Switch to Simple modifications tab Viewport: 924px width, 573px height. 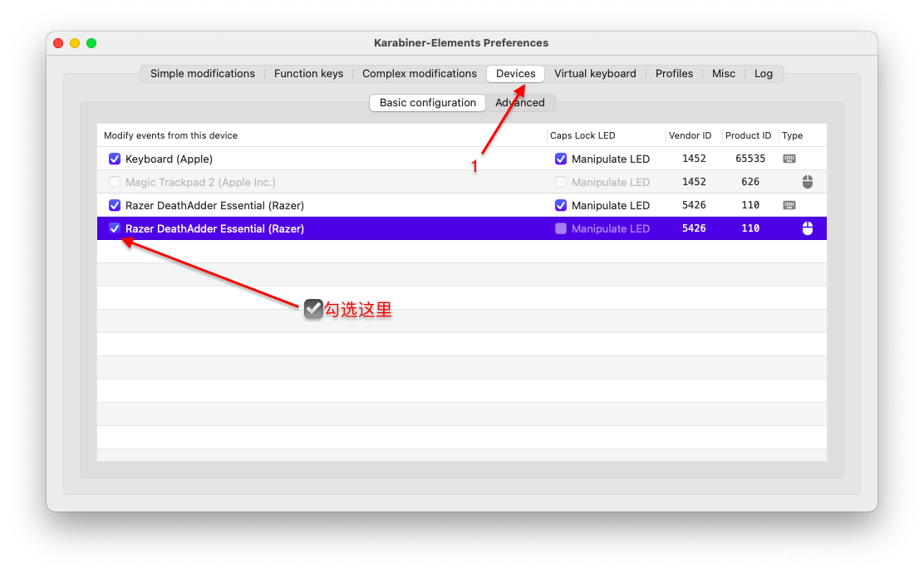pyautogui.click(x=202, y=74)
